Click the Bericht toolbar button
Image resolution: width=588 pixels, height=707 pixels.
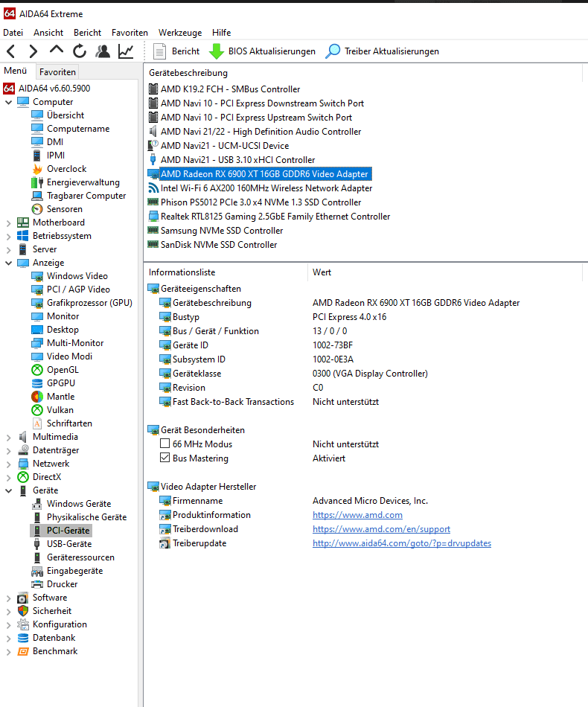tap(176, 51)
